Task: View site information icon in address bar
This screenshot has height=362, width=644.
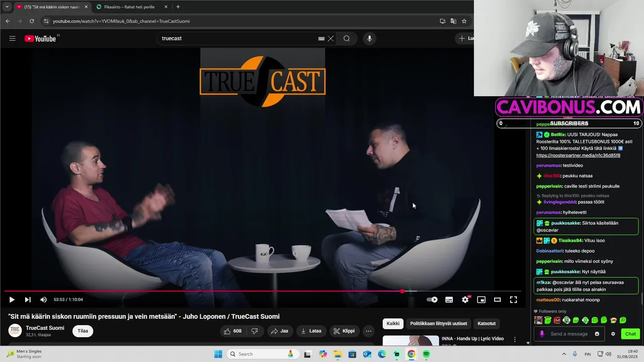Action: [46, 21]
